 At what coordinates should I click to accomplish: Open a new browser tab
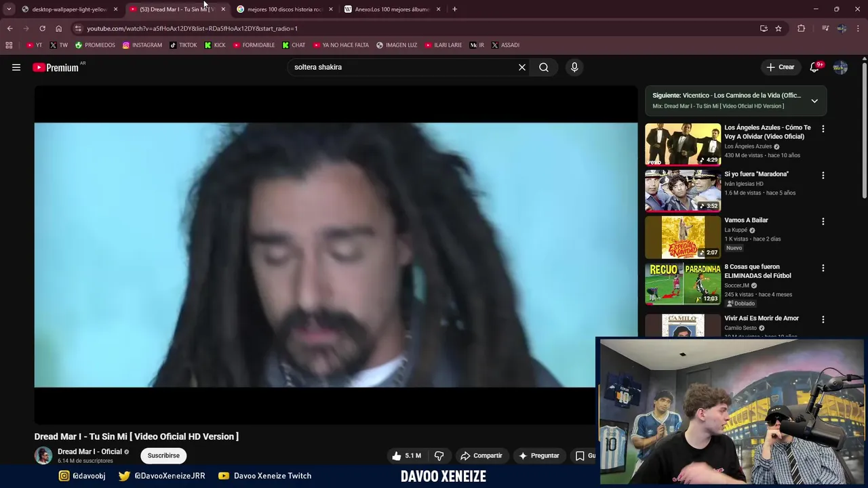(454, 9)
